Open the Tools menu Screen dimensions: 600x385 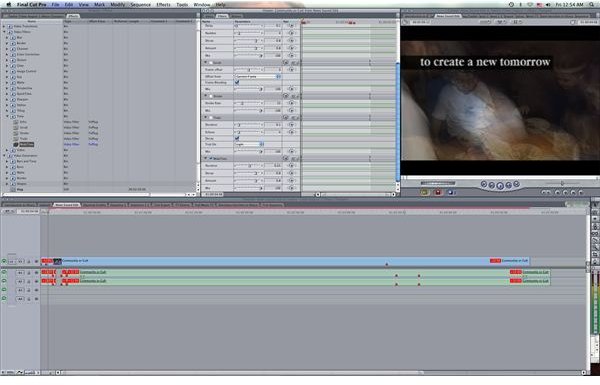[x=182, y=5]
